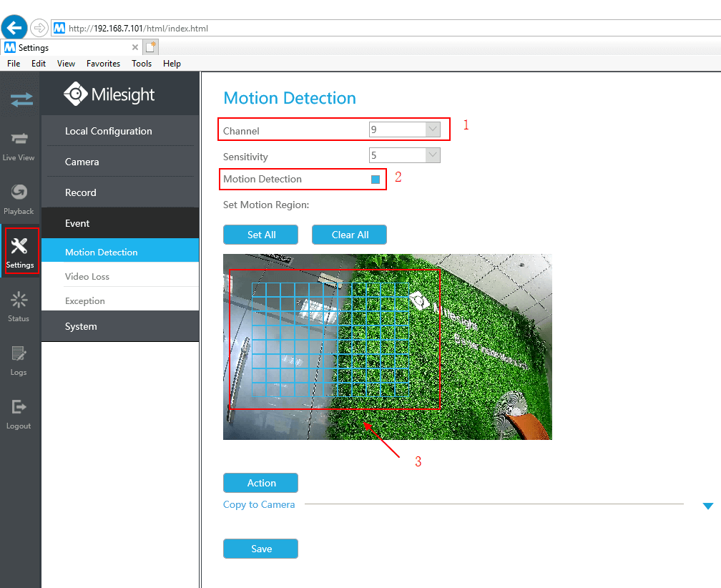The image size is (721, 588).
Task: Open Live View from the sidebar
Action: [19, 145]
